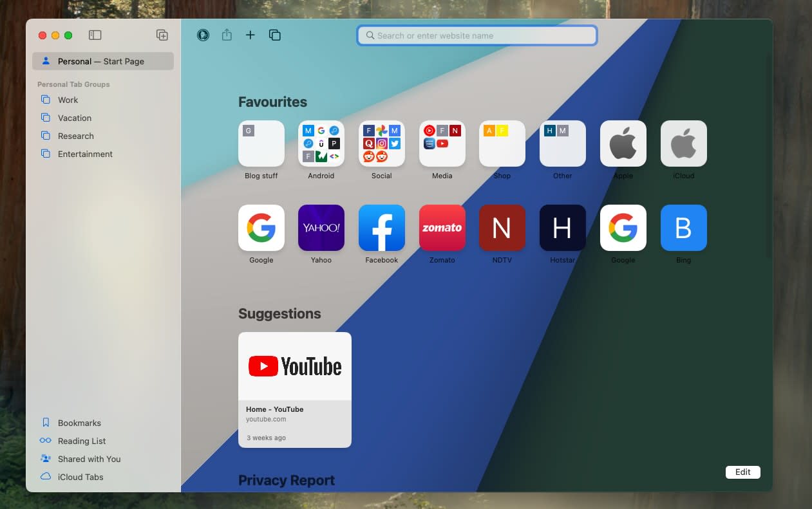Open the Google favourite next to Yahoo

(x=261, y=228)
